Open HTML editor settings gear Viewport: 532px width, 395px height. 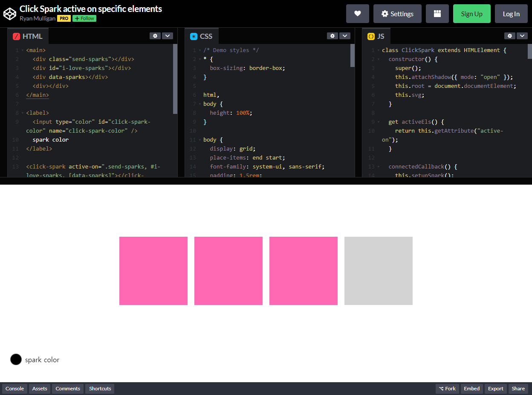[155, 36]
